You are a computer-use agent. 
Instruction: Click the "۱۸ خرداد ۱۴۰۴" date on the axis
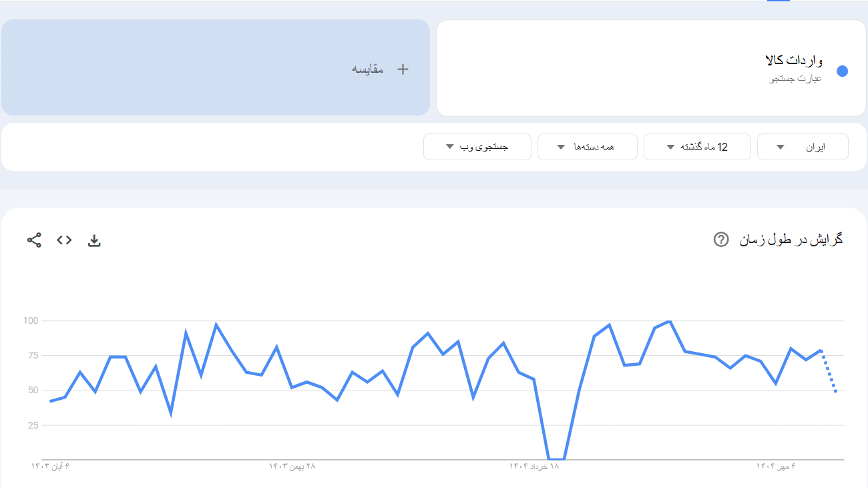534,467
